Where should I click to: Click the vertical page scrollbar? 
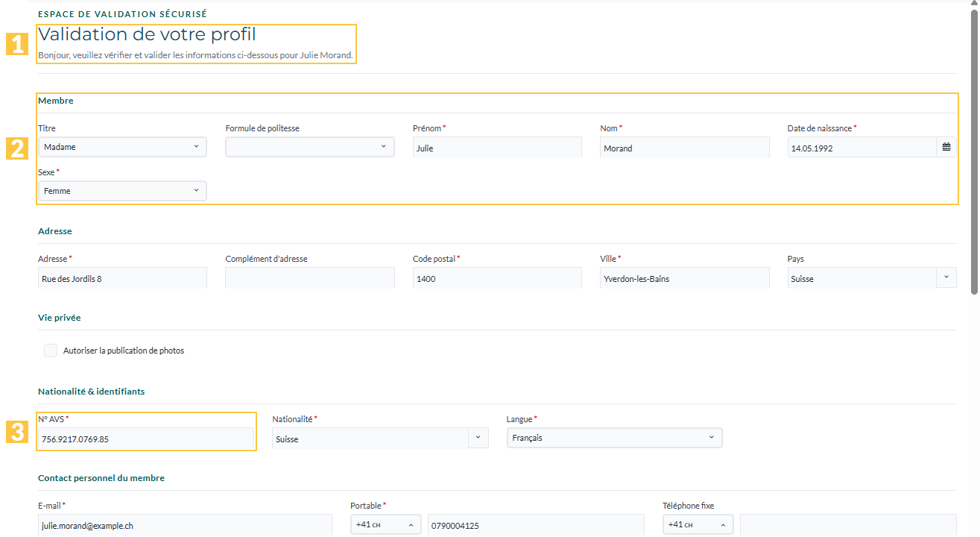[x=974, y=153]
